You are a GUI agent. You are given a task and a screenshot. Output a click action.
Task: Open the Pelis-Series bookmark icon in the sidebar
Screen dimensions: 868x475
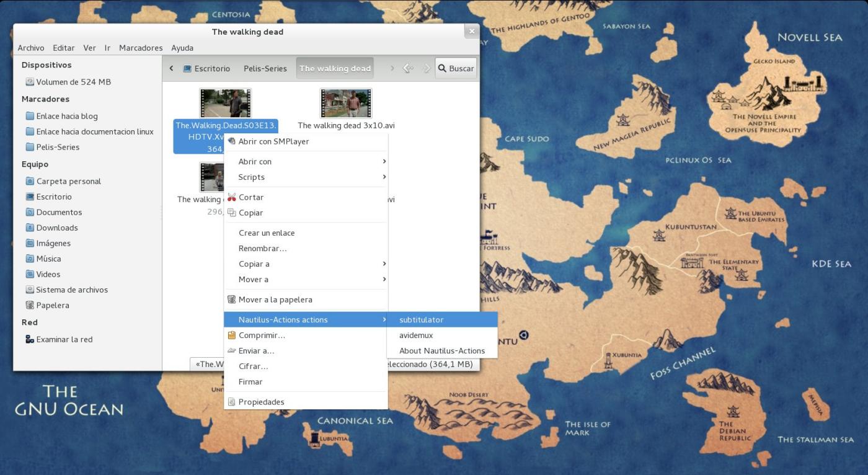click(x=30, y=147)
